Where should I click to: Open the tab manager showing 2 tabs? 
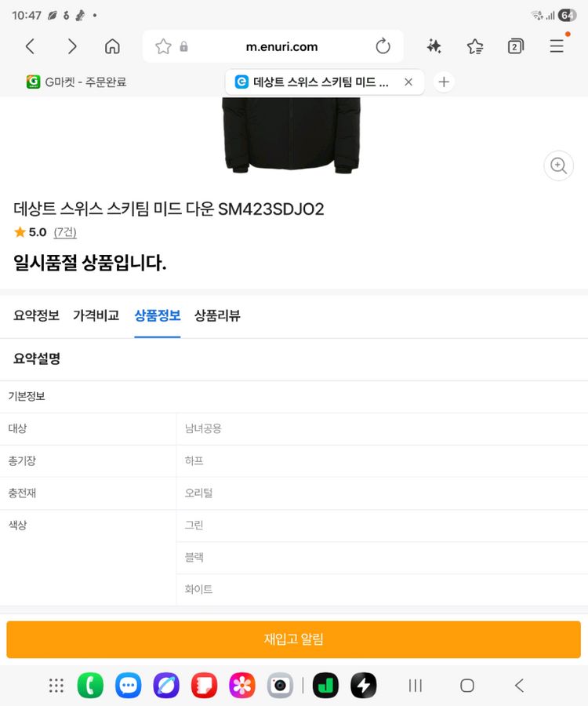click(x=515, y=46)
